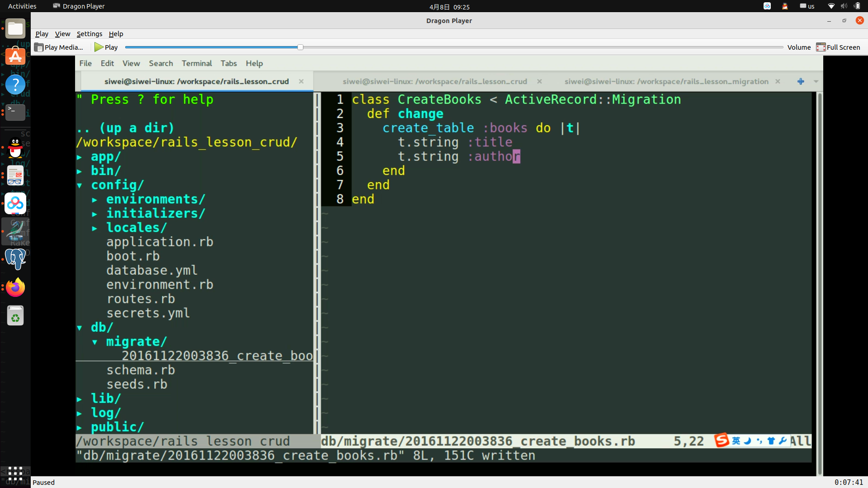The width and height of the screenshot is (868, 488).
Task: Open the Files dock icon
Action: pos(15,29)
